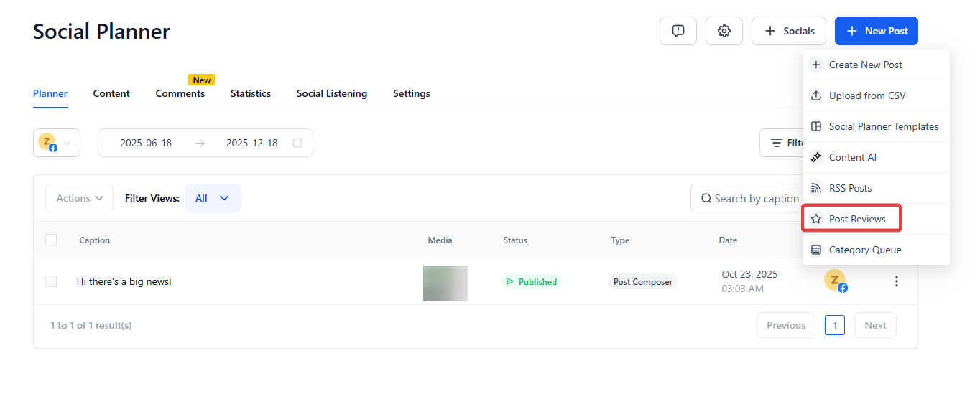
Task: Open Social Planner Templates
Action: tap(883, 126)
